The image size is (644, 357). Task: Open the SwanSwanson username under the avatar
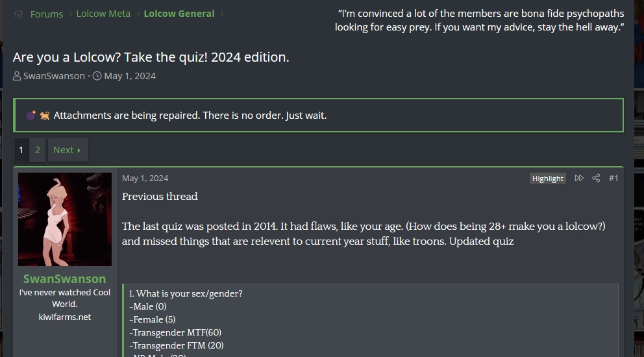tap(64, 278)
